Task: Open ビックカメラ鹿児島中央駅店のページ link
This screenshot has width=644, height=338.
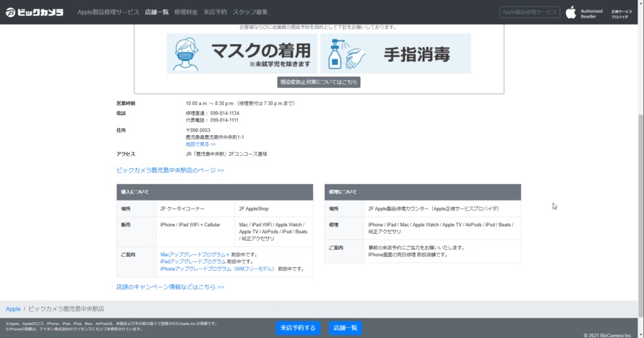Action: click(x=170, y=170)
